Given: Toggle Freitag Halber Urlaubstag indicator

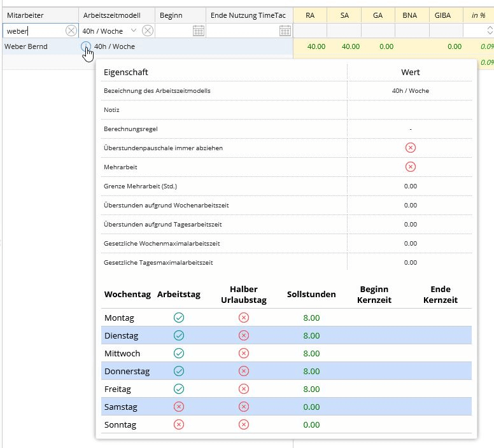Looking at the screenshot, I should [243, 389].
